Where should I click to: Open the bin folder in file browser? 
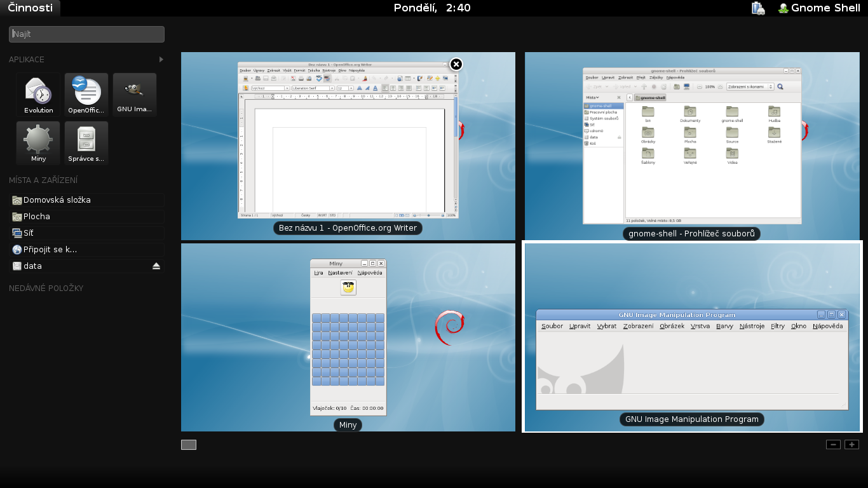point(648,114)
